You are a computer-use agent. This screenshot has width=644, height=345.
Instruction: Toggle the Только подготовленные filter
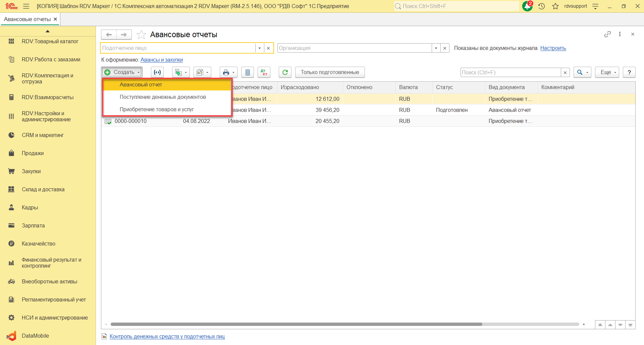(x=330, y=72)
